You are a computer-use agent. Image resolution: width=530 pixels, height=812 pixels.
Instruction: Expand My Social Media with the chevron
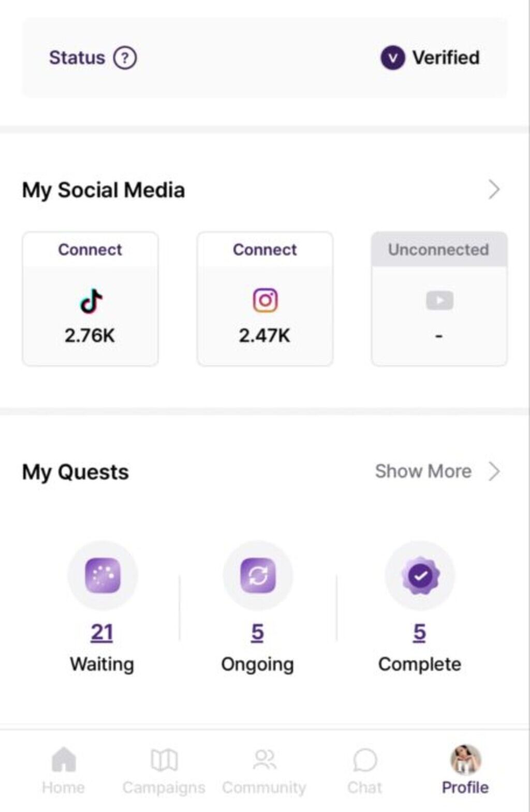point(494,190)
